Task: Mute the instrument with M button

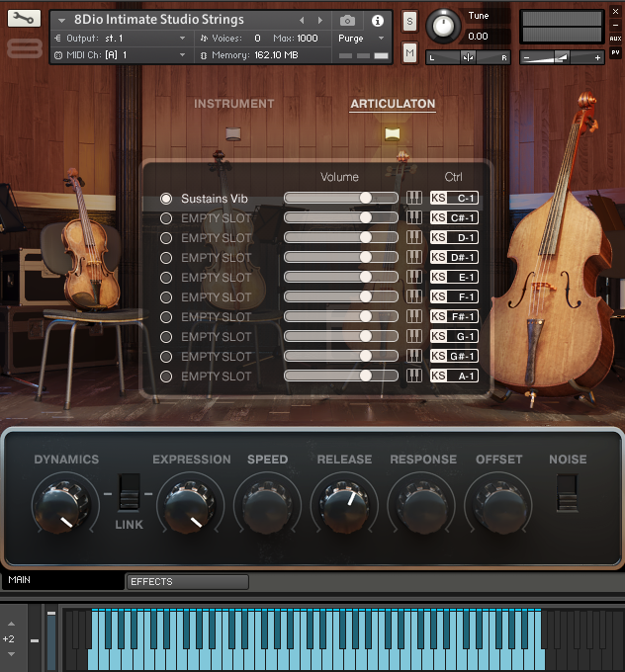Action: (x=409, y=51)
